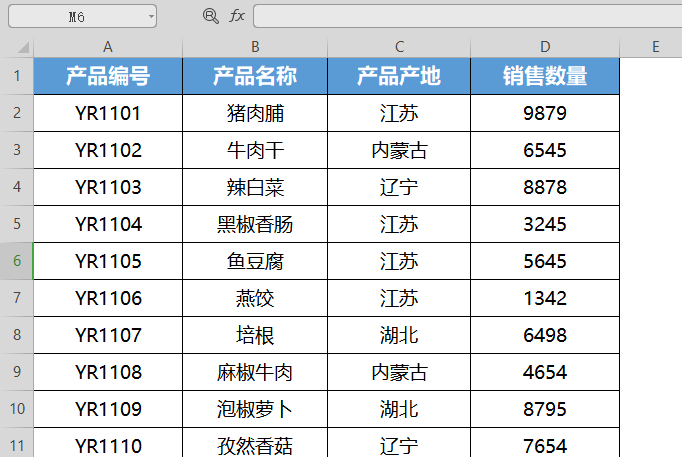Select cell YR1107
The height and width of the screenshot is (457, 682).
coord(108,335)
